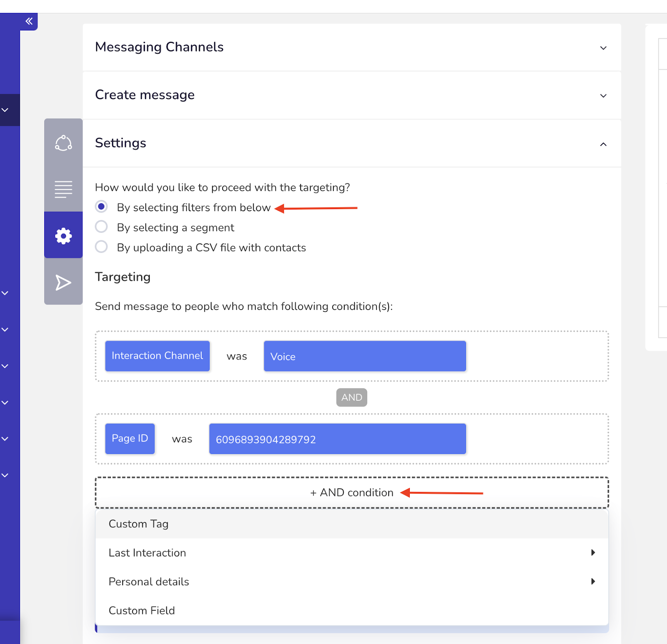Collapse the sidebar using the double-chevron icon

tap(29, 21)
